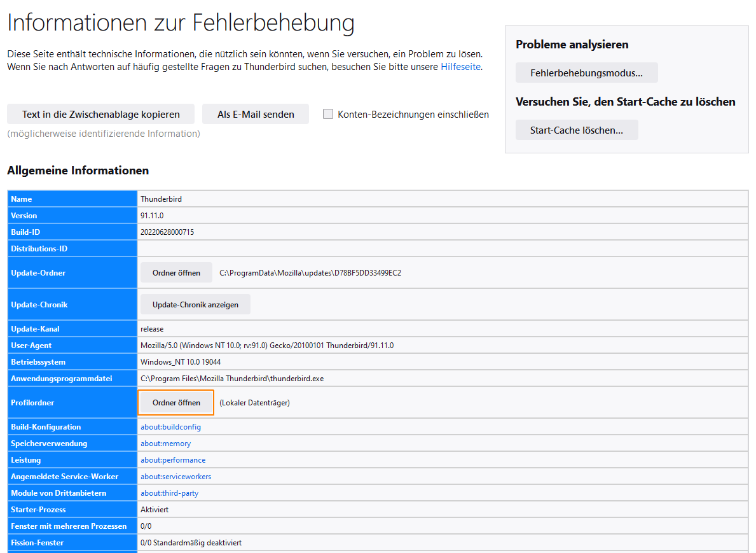The image size is (756, 553).
Task: Click the 'Start-Cache löschen...' button
Action: point(576,130)
